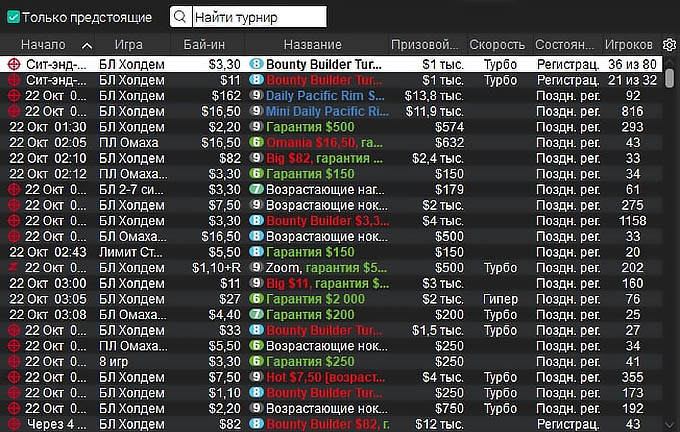The image size is (680, 432).
Task: Click the 9-max badge beside Daily Pacific Rim S...
Action: pyautogui.click(x=256, y=95)
